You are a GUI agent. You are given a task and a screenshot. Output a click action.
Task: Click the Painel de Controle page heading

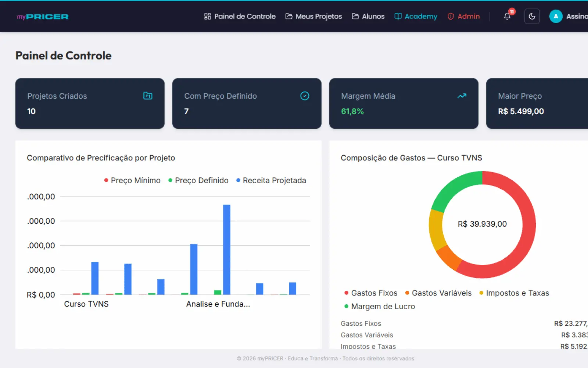coord(64,56)
